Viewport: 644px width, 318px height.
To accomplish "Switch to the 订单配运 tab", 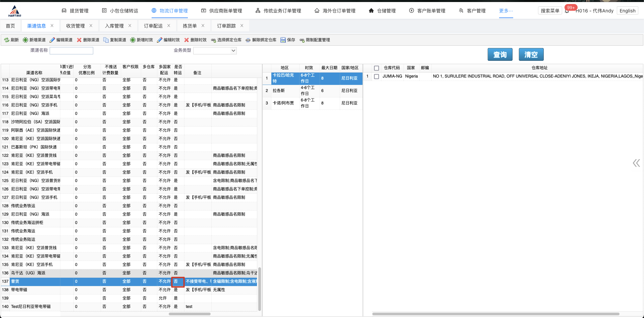I will [x=153, y=26].
